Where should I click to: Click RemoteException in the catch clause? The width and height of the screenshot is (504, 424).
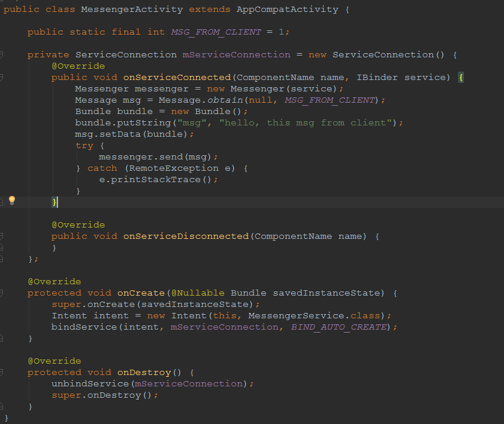click(174, 168)
